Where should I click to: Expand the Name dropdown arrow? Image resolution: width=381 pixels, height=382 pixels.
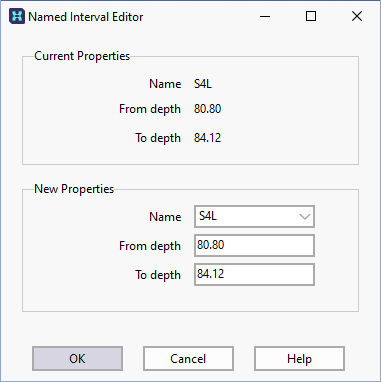pyautogui.click(x=305, y=217)
